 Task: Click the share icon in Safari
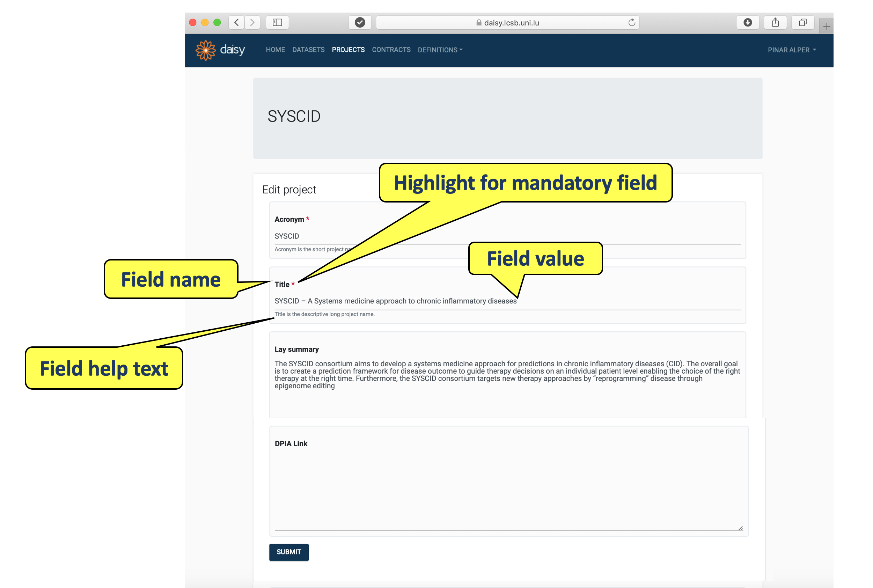(x=775, y=22)
